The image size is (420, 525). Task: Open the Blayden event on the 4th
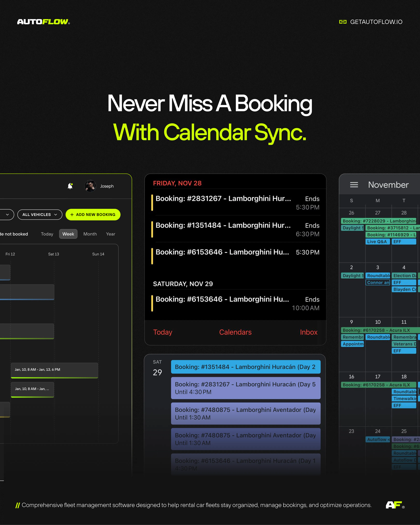pos(404,289)
